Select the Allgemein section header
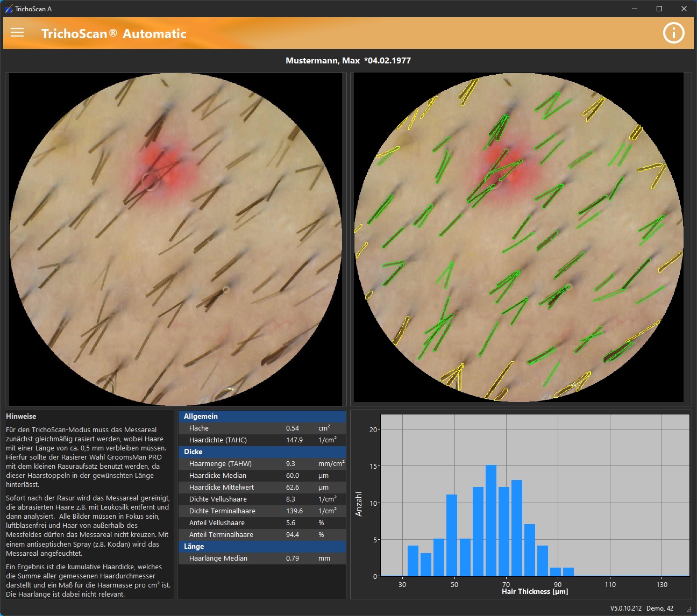 (262, 417)
